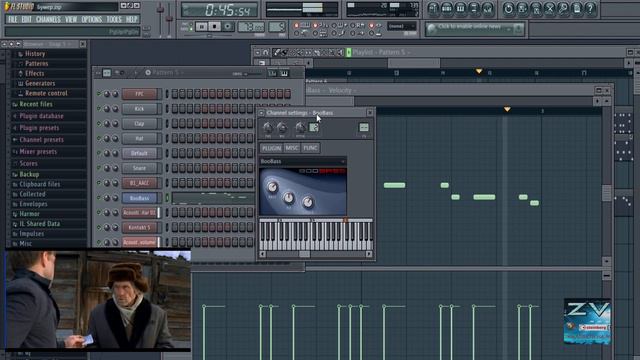Open the step sequencer view icon
The height and width of the screenshot is (360, 640).
tap(447, 9)
